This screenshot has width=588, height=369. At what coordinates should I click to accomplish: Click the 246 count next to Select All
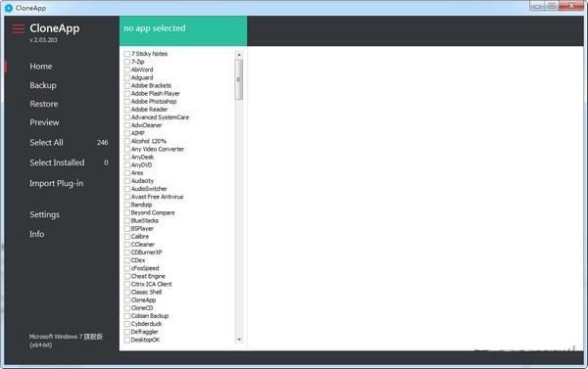[102, 142]
